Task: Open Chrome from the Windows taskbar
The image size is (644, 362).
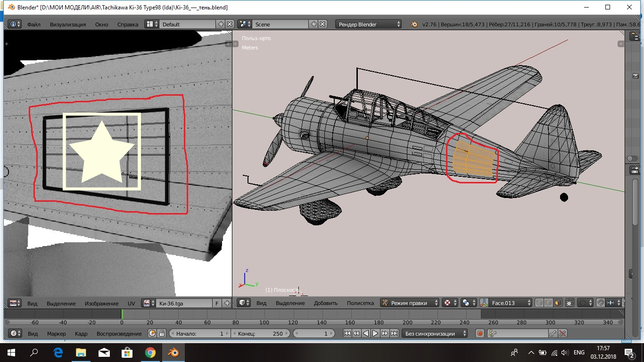Action: point(150,352)
